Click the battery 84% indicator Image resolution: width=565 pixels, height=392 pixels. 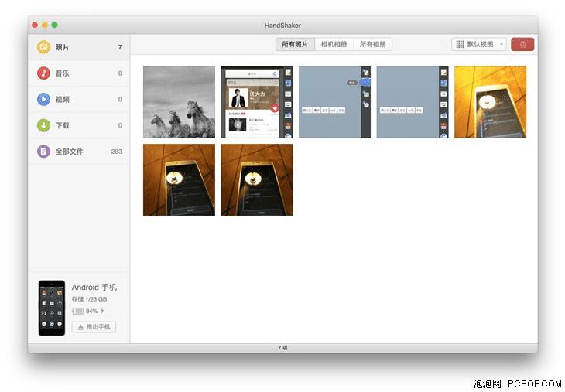(x=88, y=311)
